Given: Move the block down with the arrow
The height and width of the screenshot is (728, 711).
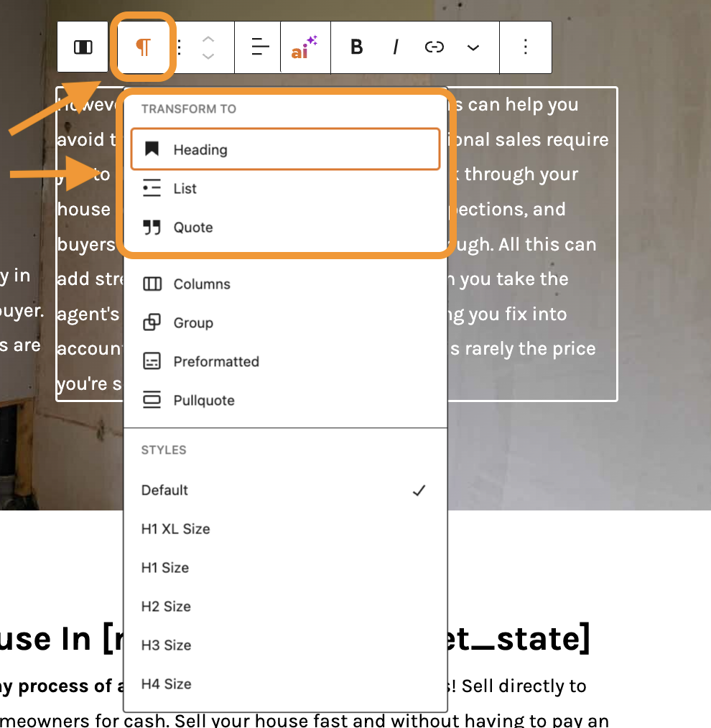Looking at the screenshot, I should coord(208,57).
